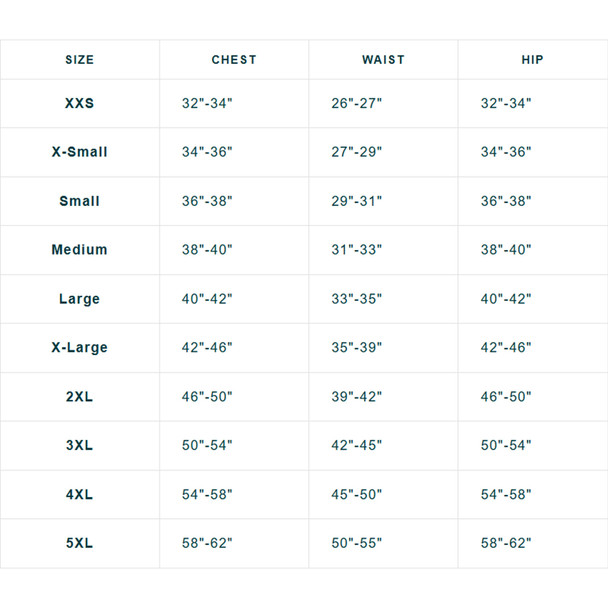The image size is (608, 608).
Task: Click the Medium chest value 38"-40"
Action: pos(207,249)
